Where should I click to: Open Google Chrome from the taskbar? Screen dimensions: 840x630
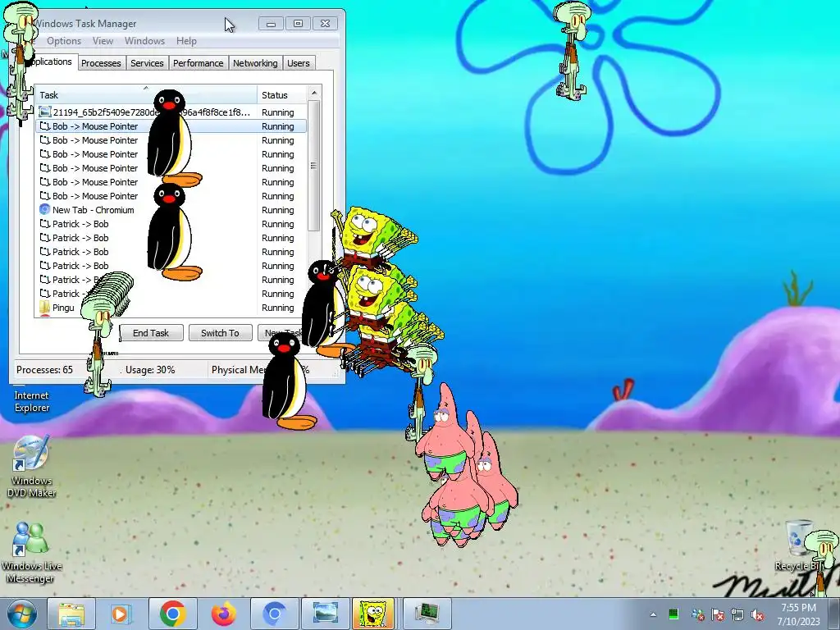click(x=172, y=614)
